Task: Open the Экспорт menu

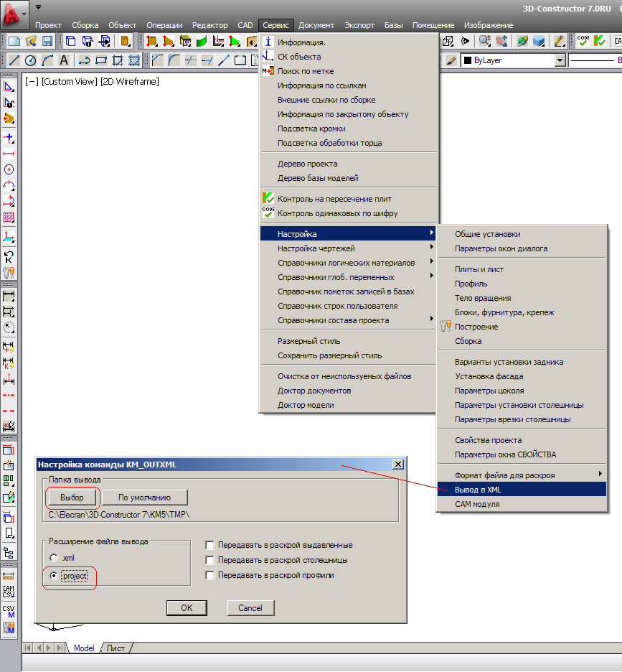Action: click(x=359, y=25)
